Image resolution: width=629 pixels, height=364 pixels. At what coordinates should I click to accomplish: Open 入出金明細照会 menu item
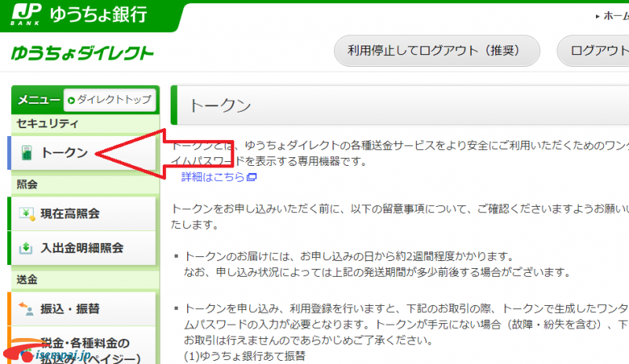click(x=83, y=248)
